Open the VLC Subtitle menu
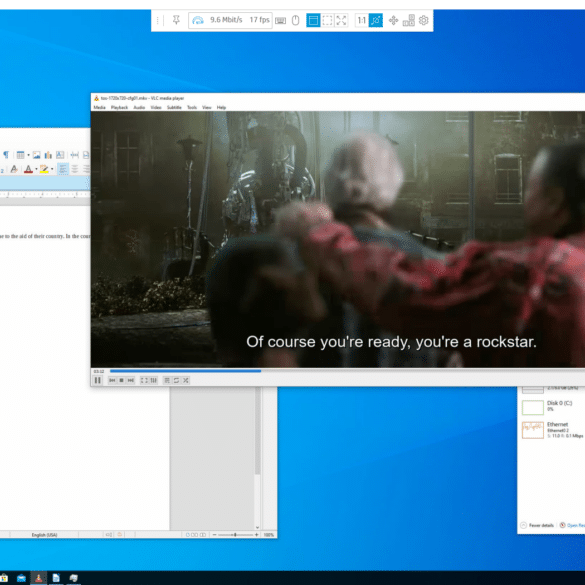Image resolution: width=585 pixels, height=585 pixels. (x=174, y=107)
